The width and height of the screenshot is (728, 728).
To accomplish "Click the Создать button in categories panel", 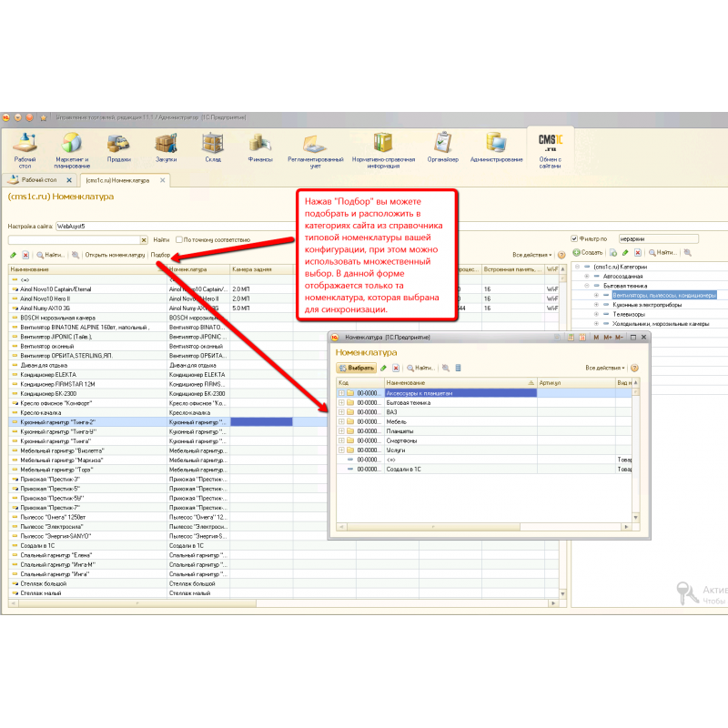I will [588, 253].
